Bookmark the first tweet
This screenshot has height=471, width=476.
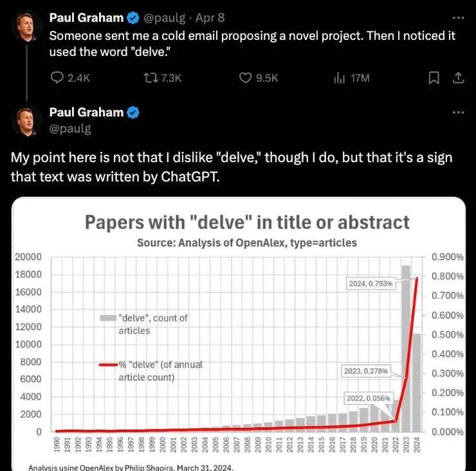tap(434, 78)
